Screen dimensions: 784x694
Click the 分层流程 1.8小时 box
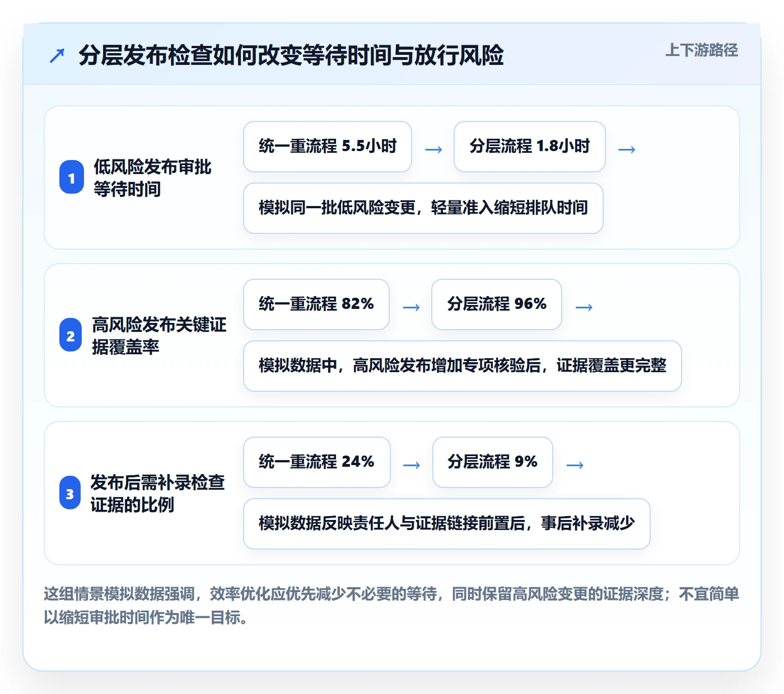(x=530, y=147)
